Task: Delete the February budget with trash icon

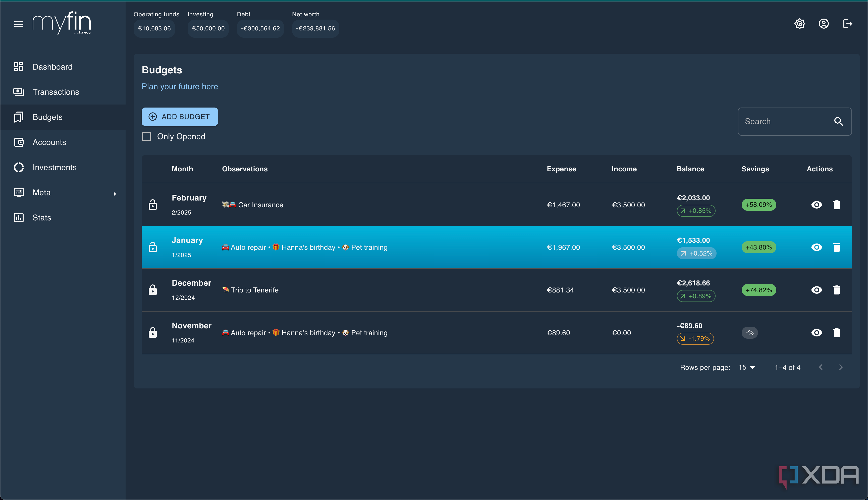Action: point(837,205)
